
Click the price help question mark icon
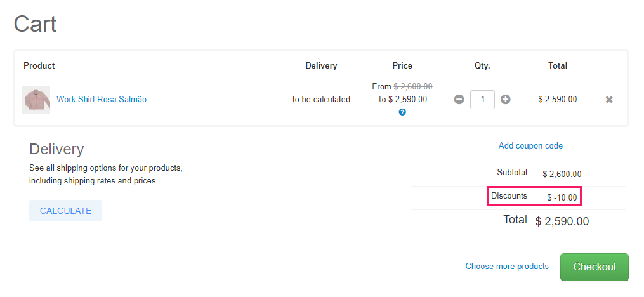[x=402, y=112]
